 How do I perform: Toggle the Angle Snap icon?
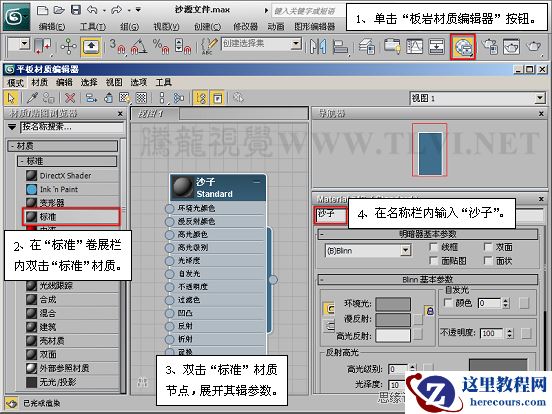point(139,47)
